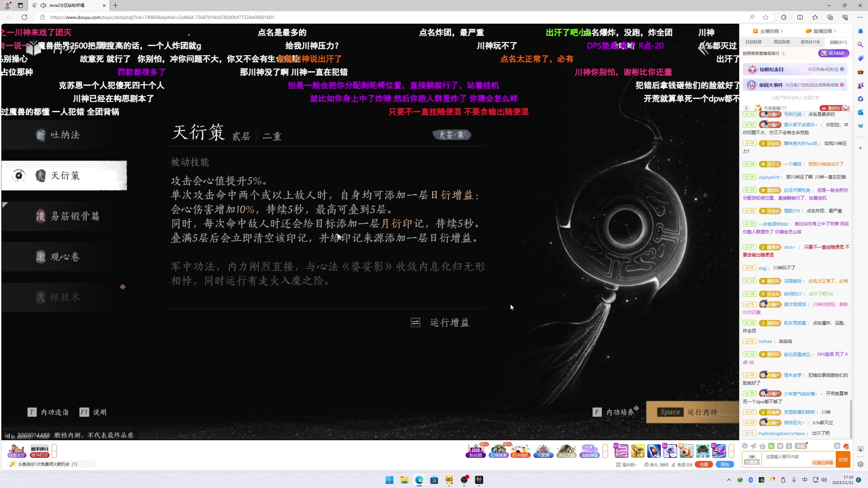Open the Edge sidebar tools briefcase icon
Viewport: 868px width, 488px height.
coord(861,72)
